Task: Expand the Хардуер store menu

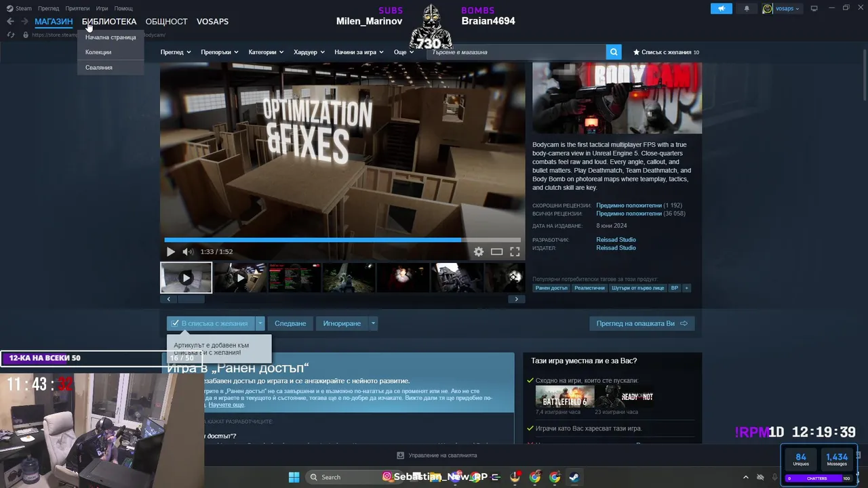Action: (x=309, y=52)
